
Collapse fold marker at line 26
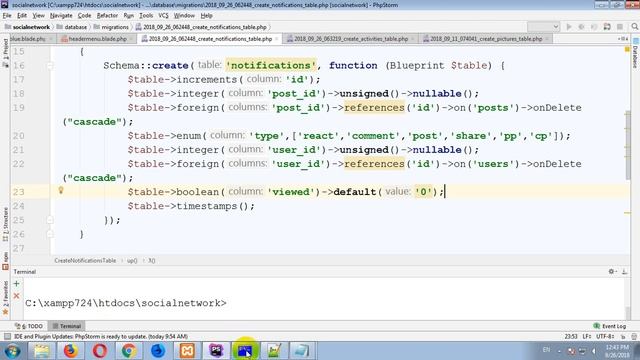tap(50, 234)
